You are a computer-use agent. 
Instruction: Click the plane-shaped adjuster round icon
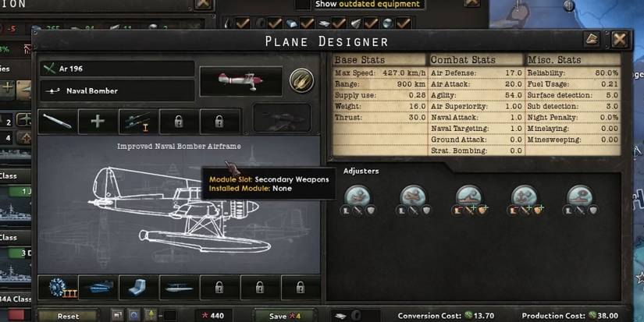[413, 195]
